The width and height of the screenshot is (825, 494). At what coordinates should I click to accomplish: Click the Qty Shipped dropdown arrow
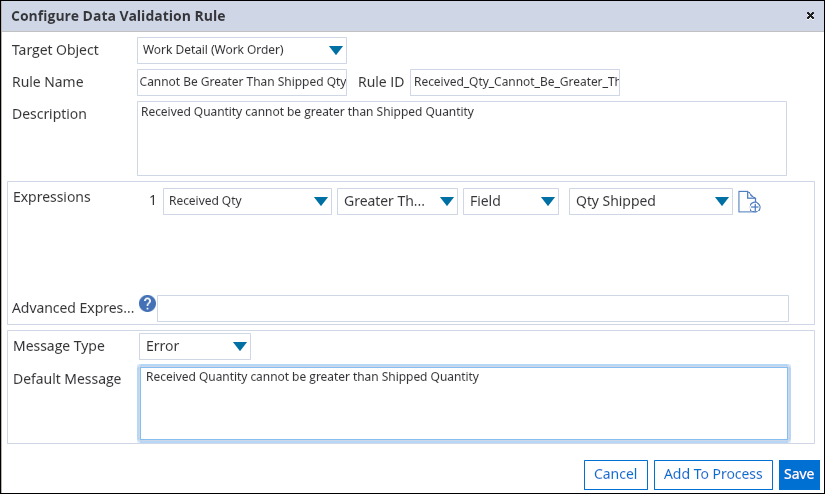pos(722,201)
